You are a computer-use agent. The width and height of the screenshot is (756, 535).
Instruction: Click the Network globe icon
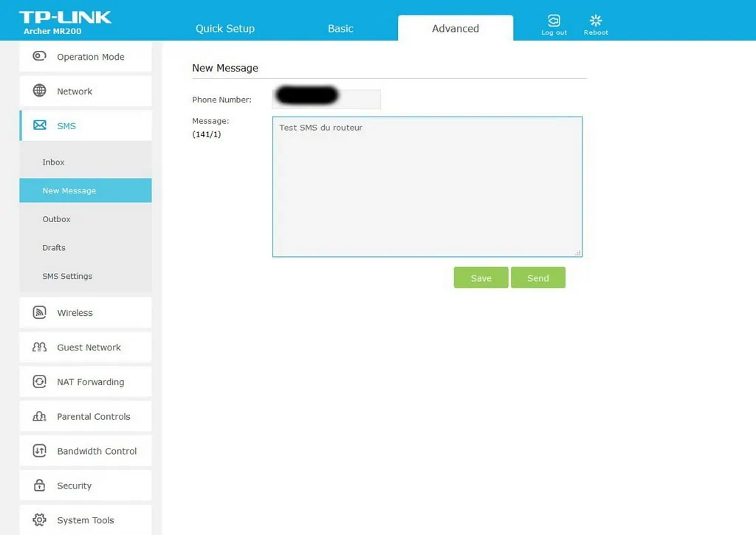pos(40,91)
